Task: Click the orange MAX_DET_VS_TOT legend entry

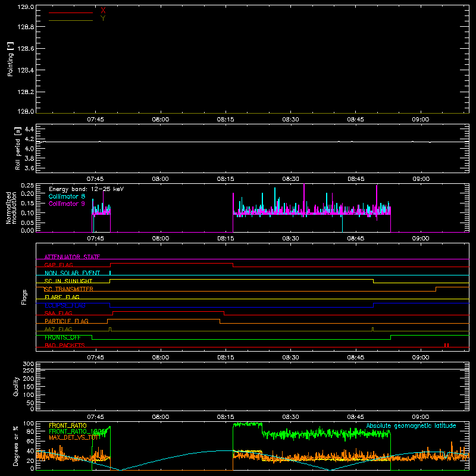Action: coord(74,437)
